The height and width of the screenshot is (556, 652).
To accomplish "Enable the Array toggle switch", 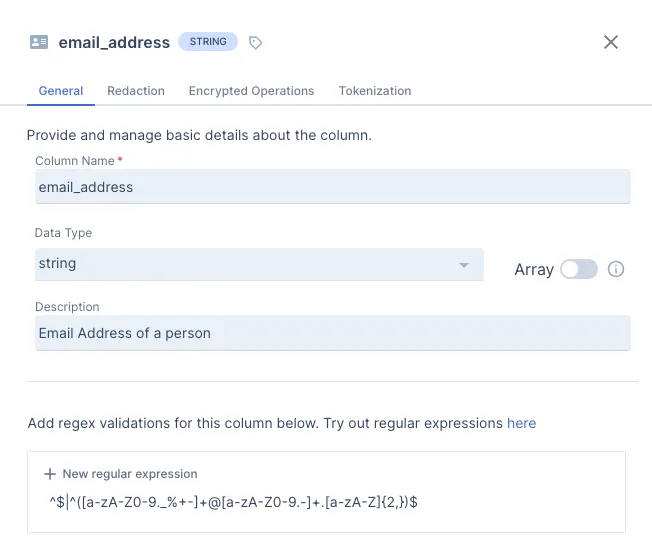I will 579,269.
